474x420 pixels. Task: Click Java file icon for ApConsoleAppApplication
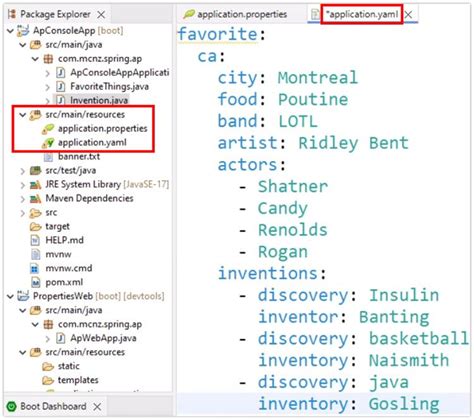[60, 73]
